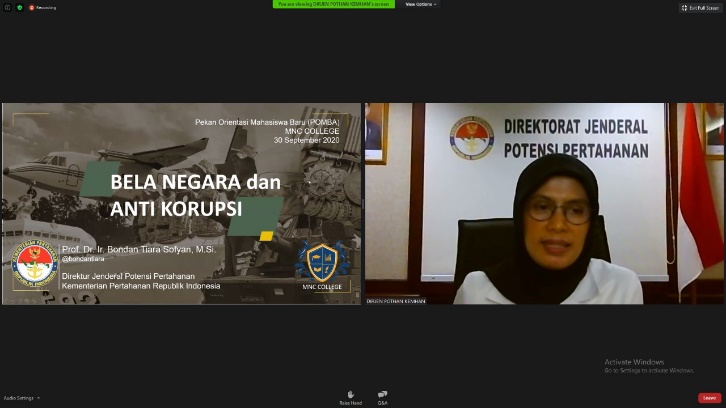
Task: Click the speaker name label under the video
Action: [395, 300]
